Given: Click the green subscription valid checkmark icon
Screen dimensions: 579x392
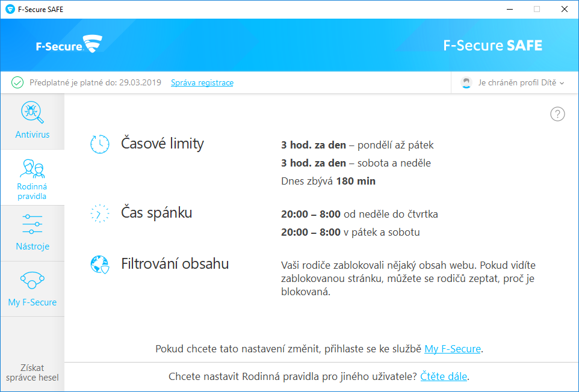Looking at the screenshot, I should (x=17, y=82).
